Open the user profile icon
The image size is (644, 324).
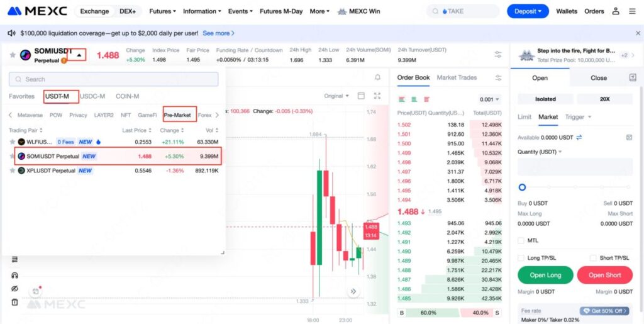(616, 11)
